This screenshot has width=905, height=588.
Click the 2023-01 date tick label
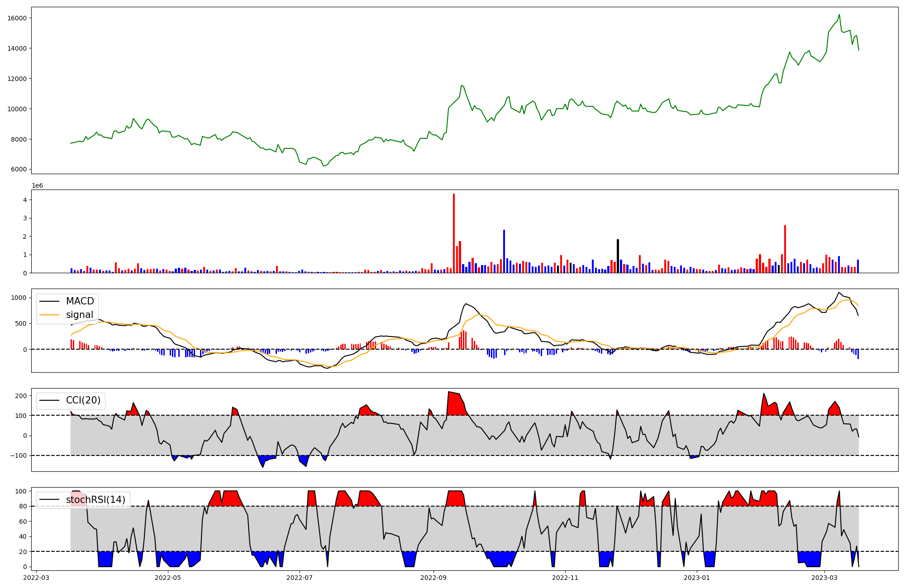point(697,578)
